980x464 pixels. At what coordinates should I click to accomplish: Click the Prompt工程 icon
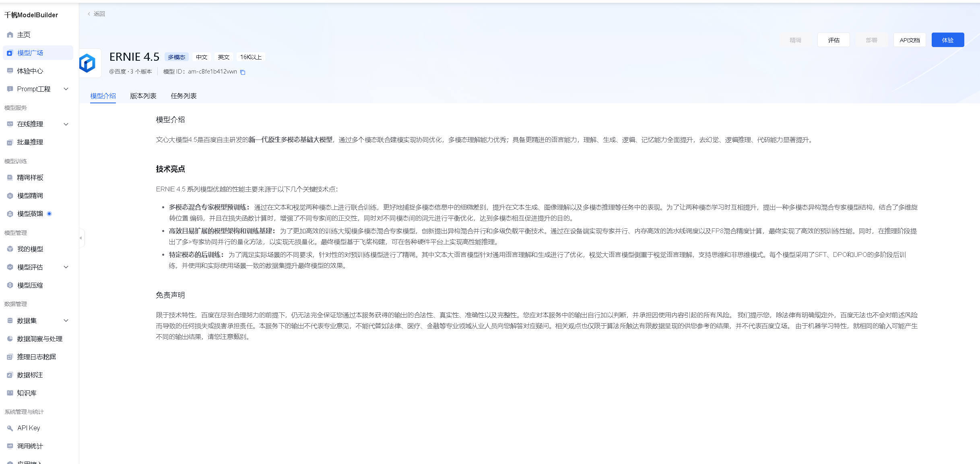tap(10, 89)
